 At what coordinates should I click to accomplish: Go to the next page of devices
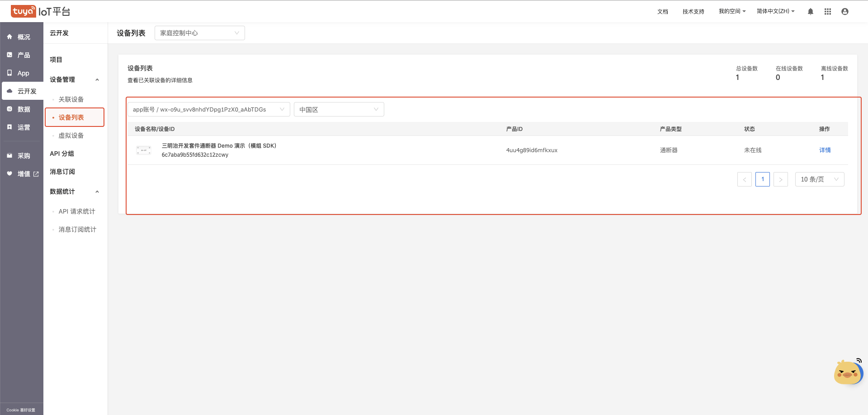pyautogui.click(x=781, y=179)
